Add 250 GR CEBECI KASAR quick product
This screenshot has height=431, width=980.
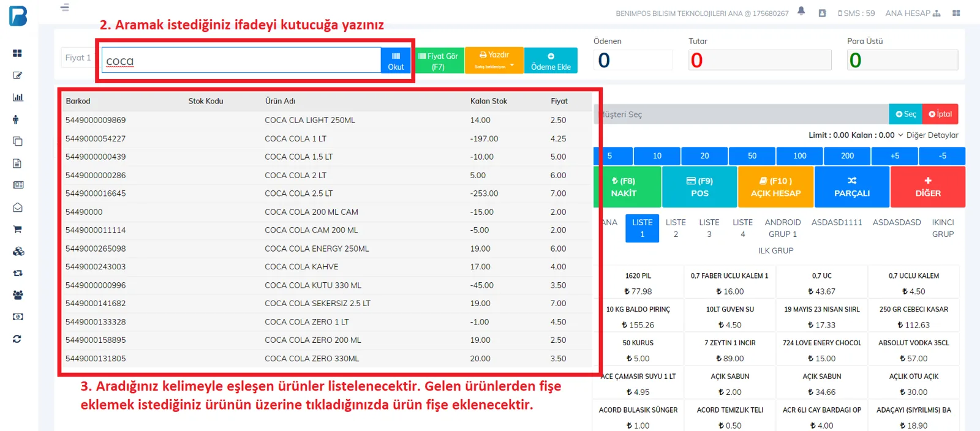click(x=914, y=317)
